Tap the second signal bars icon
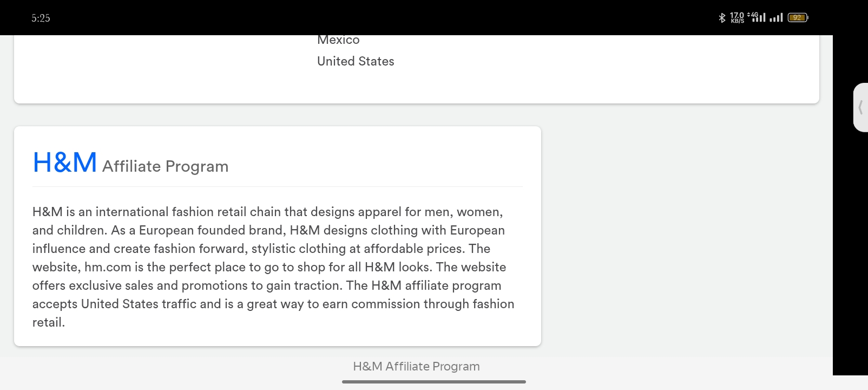Screen dimensions: 868x390 [x=776, y=18]
